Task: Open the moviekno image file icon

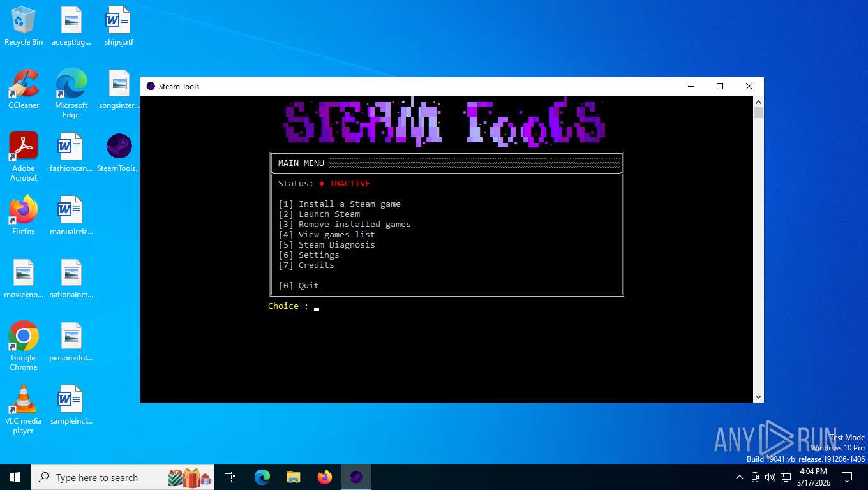Action: 24,279
